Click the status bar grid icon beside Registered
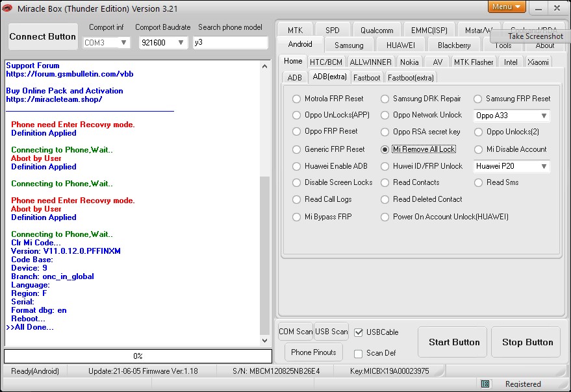Image resolution: width=571 pixels, height=392 pixels. click(485, 384)
